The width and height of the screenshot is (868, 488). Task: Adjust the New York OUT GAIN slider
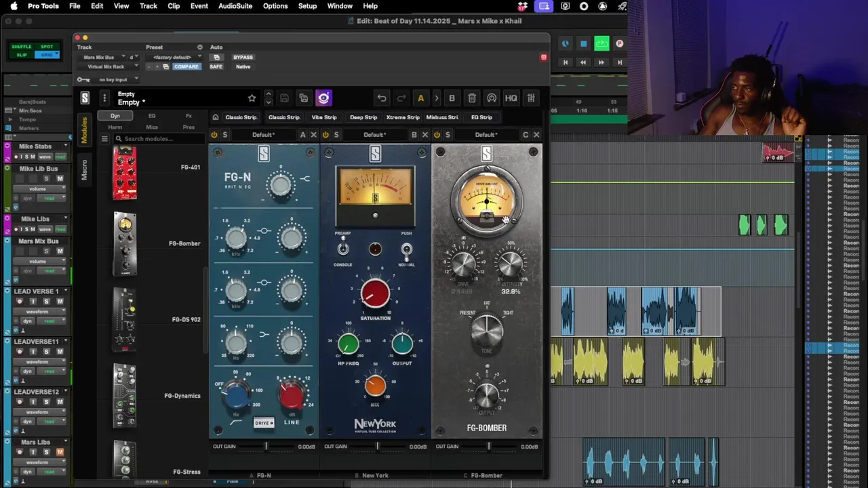377,447
